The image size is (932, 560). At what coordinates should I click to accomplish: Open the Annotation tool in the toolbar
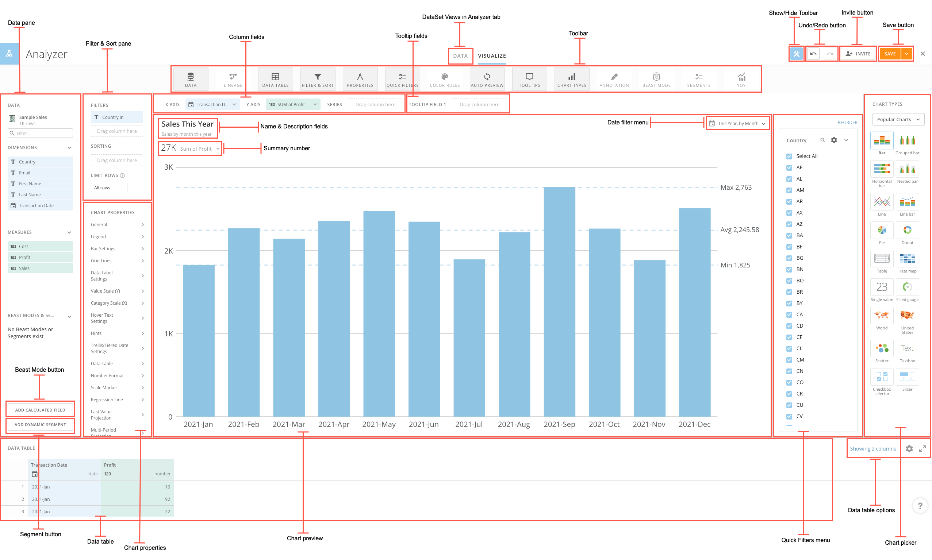pos(614,79)
